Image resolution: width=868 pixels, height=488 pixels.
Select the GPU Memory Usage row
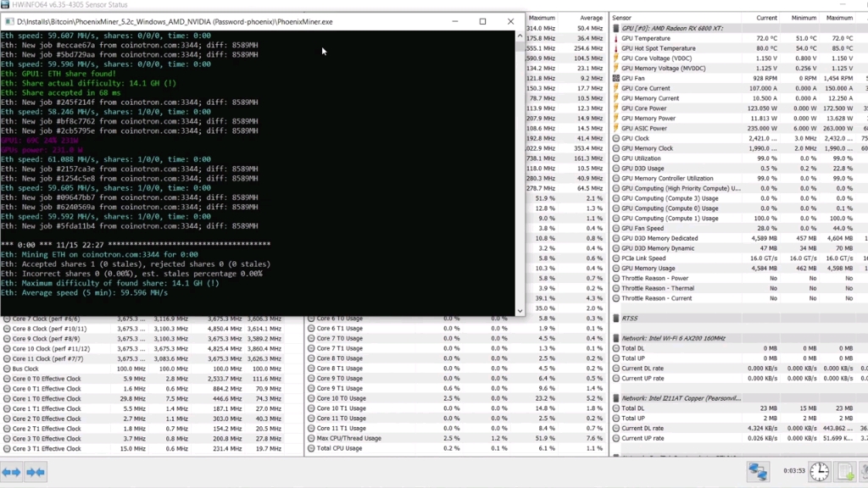(x=739, y=268)
